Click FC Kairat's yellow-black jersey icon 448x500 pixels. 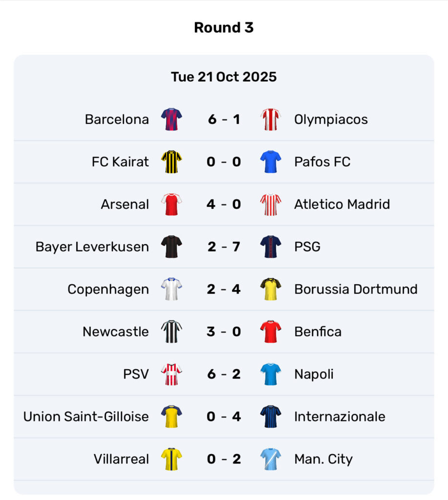[171, 162]
